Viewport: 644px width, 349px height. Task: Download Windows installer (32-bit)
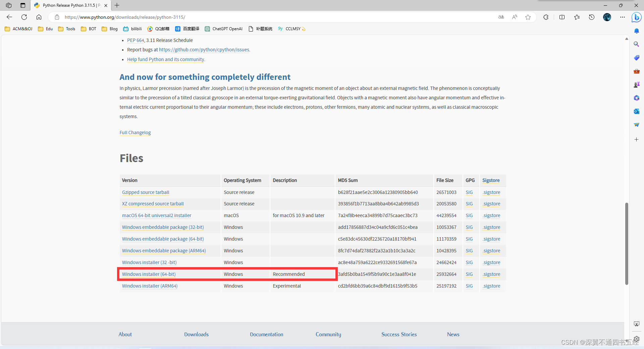pos(149,262)
